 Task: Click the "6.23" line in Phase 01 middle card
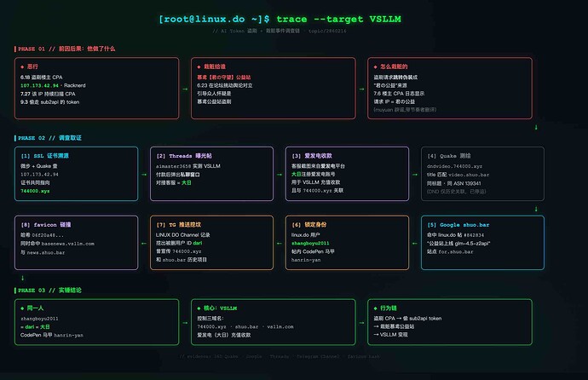pos(225,85)
